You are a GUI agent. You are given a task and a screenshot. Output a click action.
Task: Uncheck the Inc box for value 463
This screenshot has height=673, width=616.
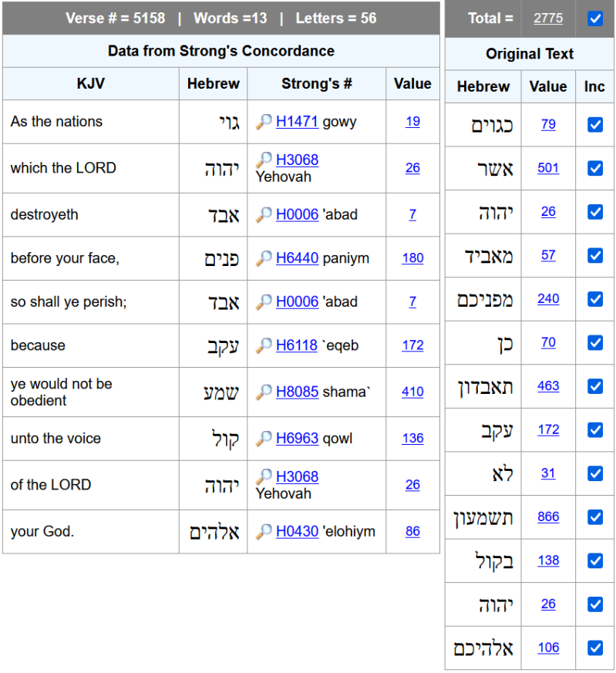click(x=595, y=386)
